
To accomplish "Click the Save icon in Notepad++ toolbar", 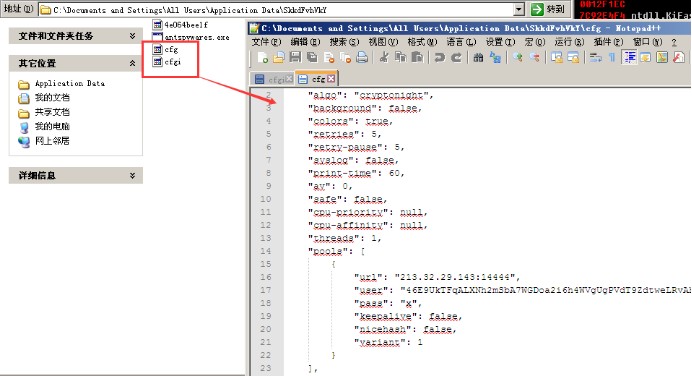I will 295,57.
